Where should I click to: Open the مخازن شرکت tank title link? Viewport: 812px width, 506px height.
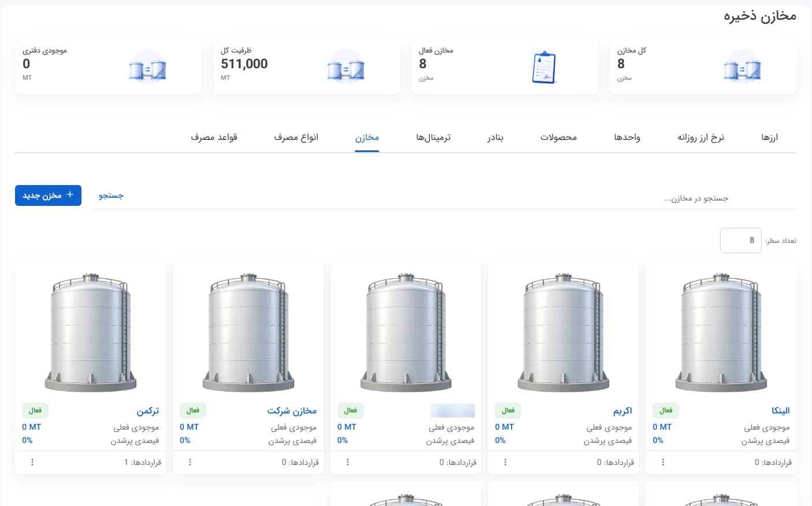[292, 411]
